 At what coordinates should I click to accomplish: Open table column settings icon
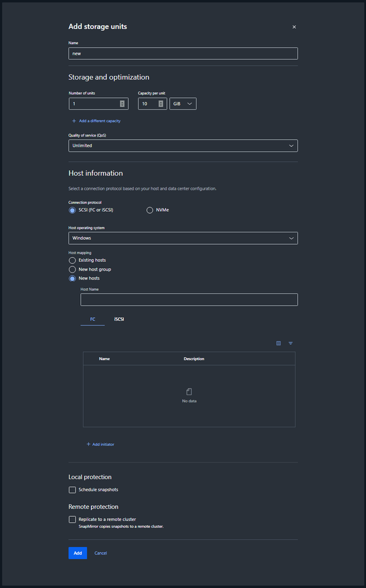(279, 343)
